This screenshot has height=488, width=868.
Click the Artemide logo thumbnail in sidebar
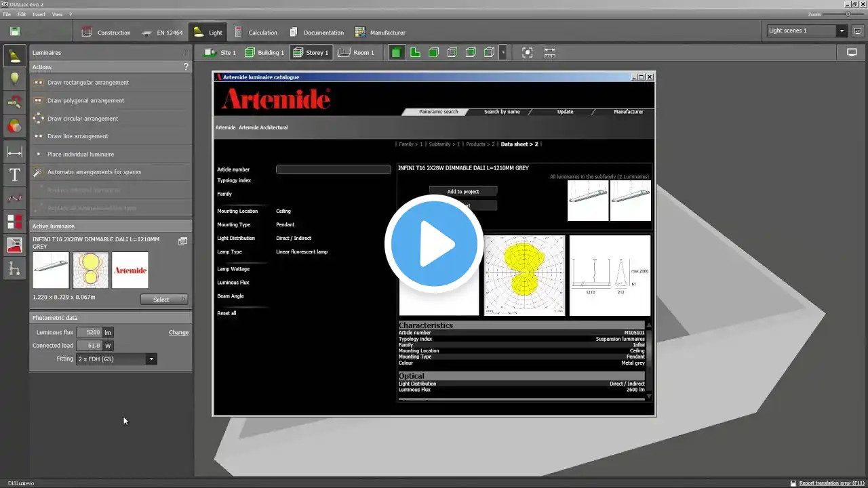[x=130, y=270]
